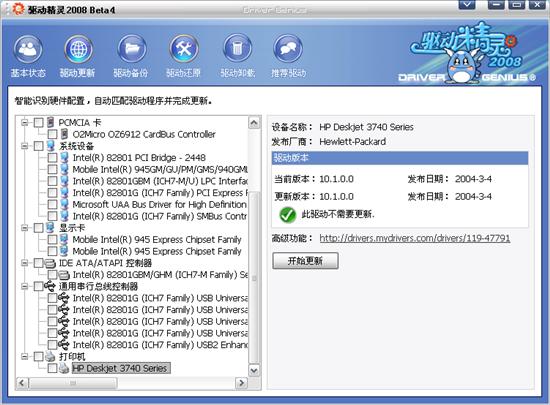Viewport: 550px width, 405px height.
Task: Click the device list scroll-down arrow
Action: (254, 370)
